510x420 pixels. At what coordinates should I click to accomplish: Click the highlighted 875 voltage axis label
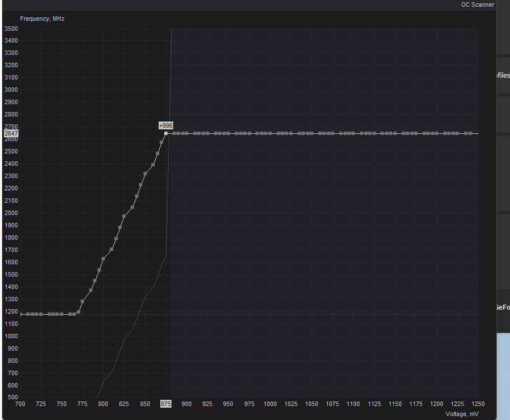pos(165,404)
